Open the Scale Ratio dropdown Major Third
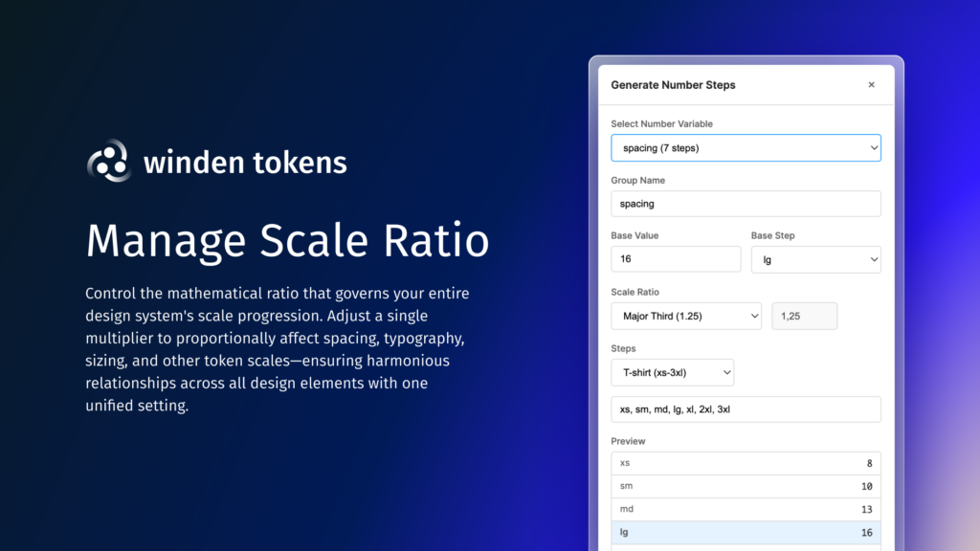Screen dimensions: 980x551 (x=685, y=316)
